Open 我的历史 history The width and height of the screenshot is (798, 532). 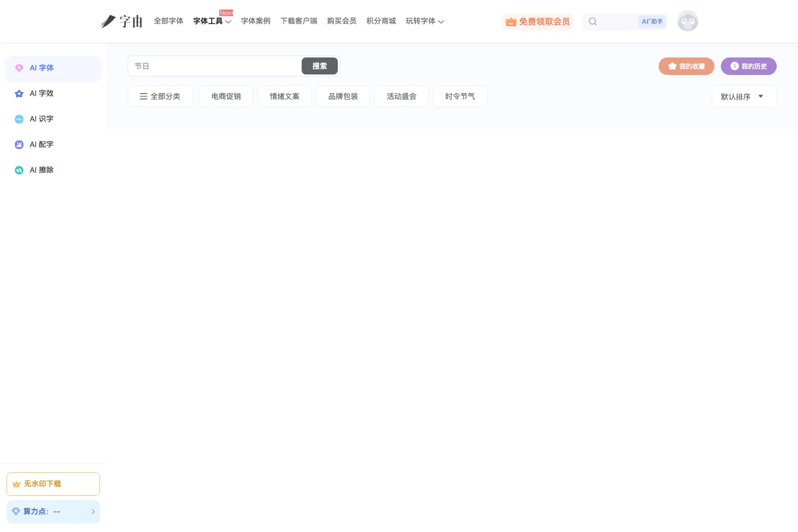tap(749, 66)
